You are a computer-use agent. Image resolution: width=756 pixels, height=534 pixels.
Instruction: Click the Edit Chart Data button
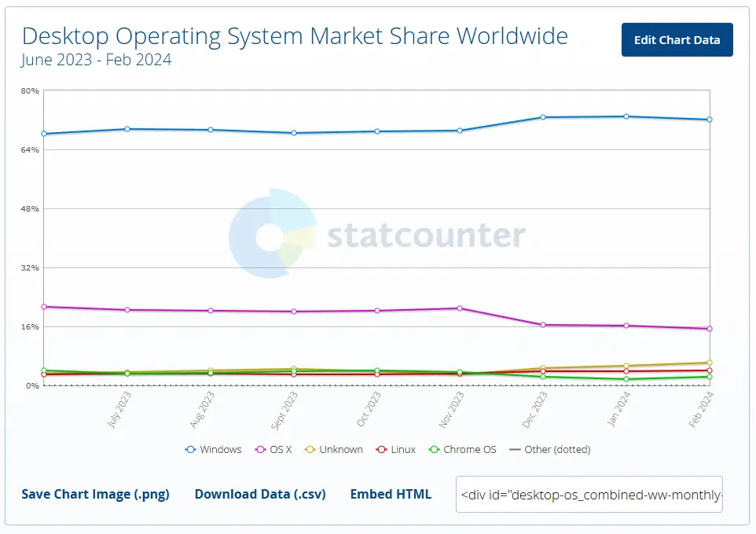coord(677,40)
